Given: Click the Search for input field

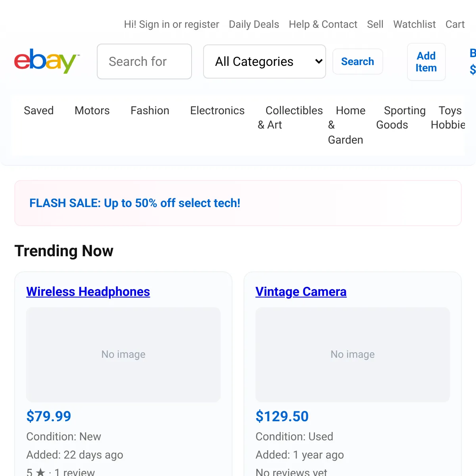Looking at the screenshot, I should pyautogui.click(x=144, y=61).
